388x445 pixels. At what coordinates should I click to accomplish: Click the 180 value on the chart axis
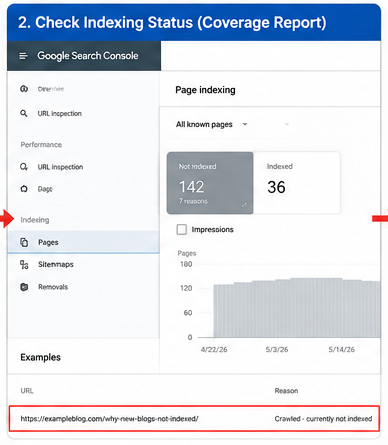pos(186,264)
